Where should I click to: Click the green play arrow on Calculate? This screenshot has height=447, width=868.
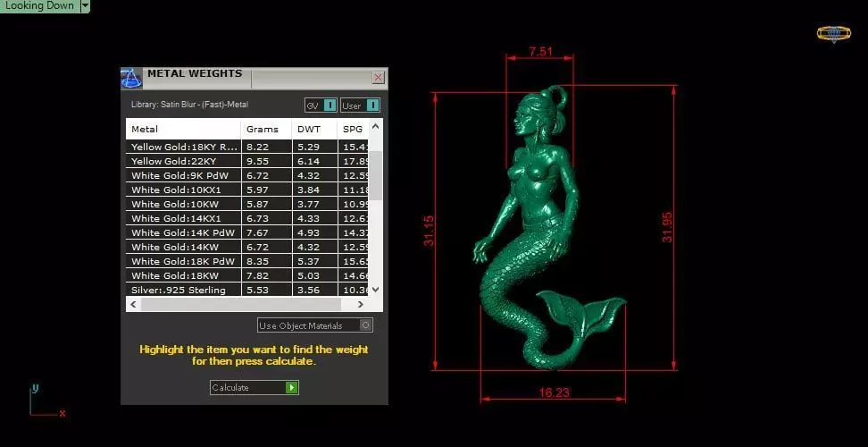pyautogui.click(x=292, y=387)
